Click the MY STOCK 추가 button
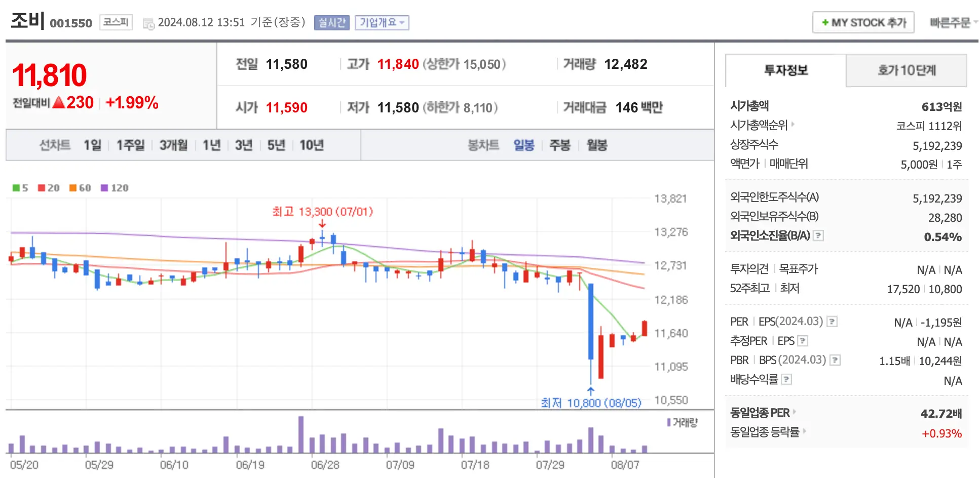The width and height of the screenshot is (980, 478). [x=863, y=22]
